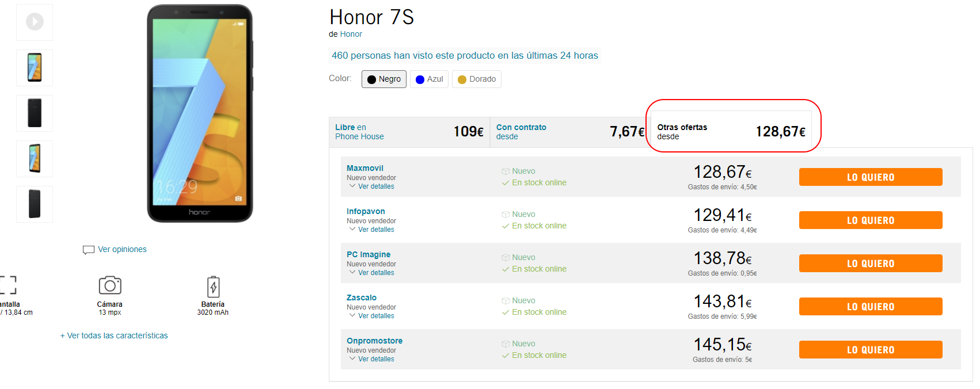Viewport: 980px width, 389px height.
Task: Click the box icon next to PC Imagine Nuevo
Action: click(506, 258)
